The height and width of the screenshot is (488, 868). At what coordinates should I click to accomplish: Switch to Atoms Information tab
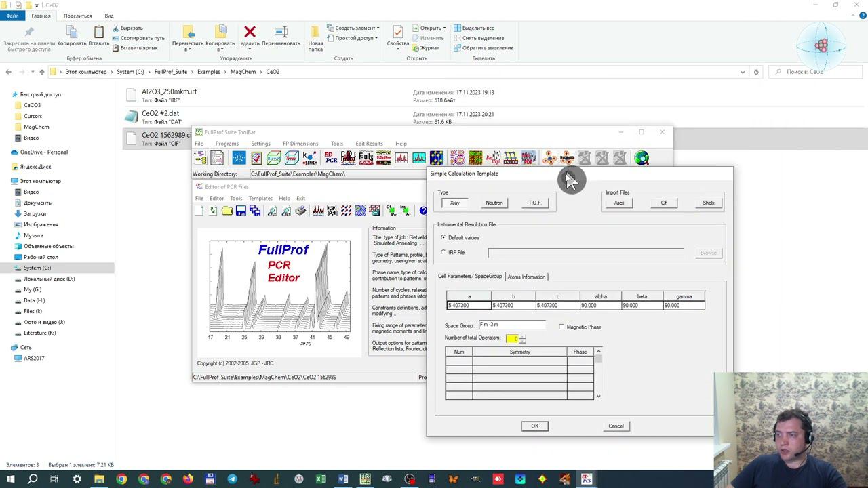(x=526, y=277)
